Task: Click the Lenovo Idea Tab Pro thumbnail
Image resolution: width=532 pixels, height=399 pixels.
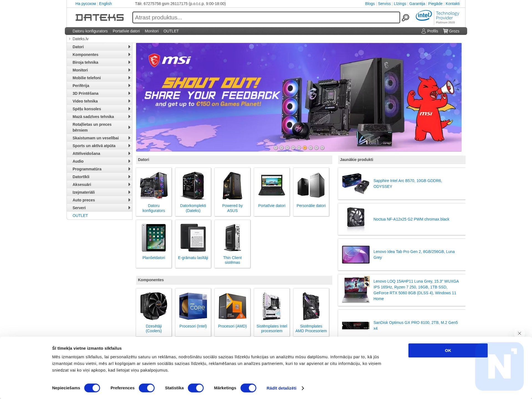Action: [356, 254]
